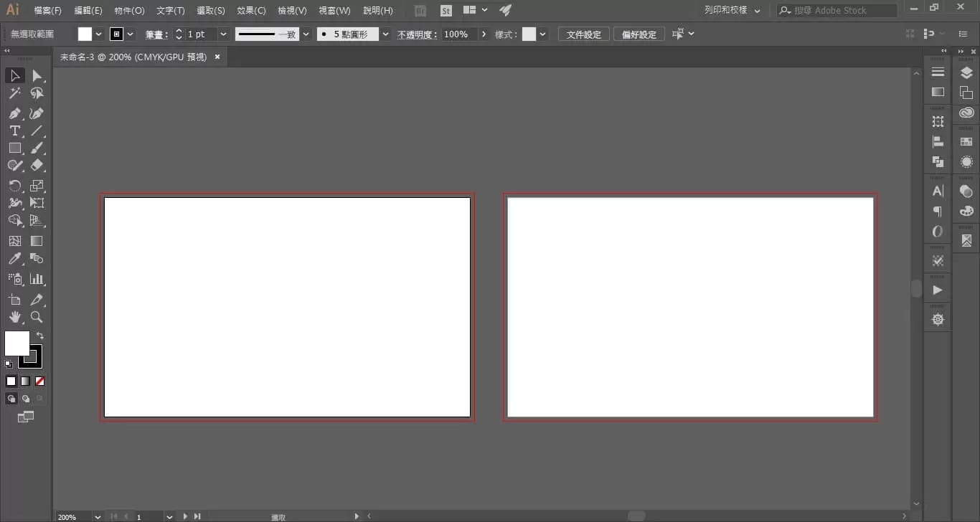Click the 文件設定 button

pos(584,34)
